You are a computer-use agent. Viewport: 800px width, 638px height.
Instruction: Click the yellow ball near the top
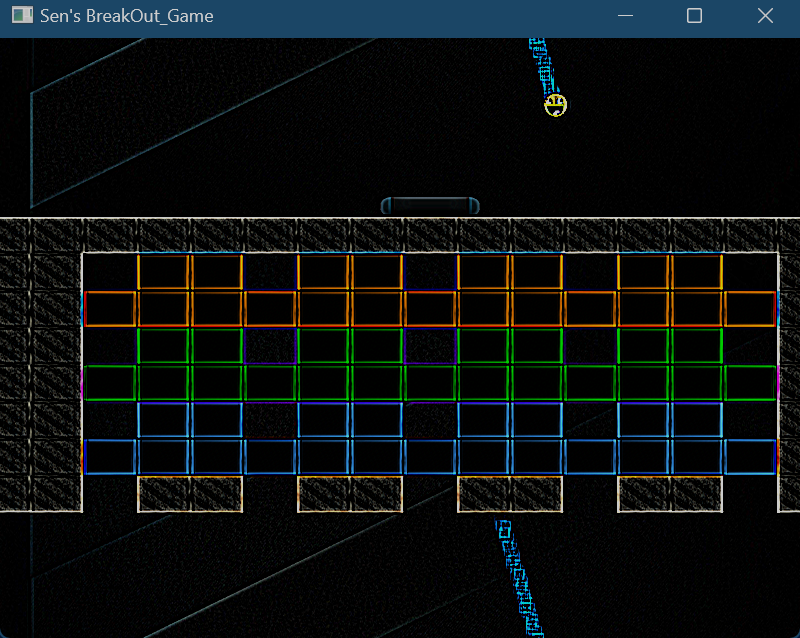556,105
